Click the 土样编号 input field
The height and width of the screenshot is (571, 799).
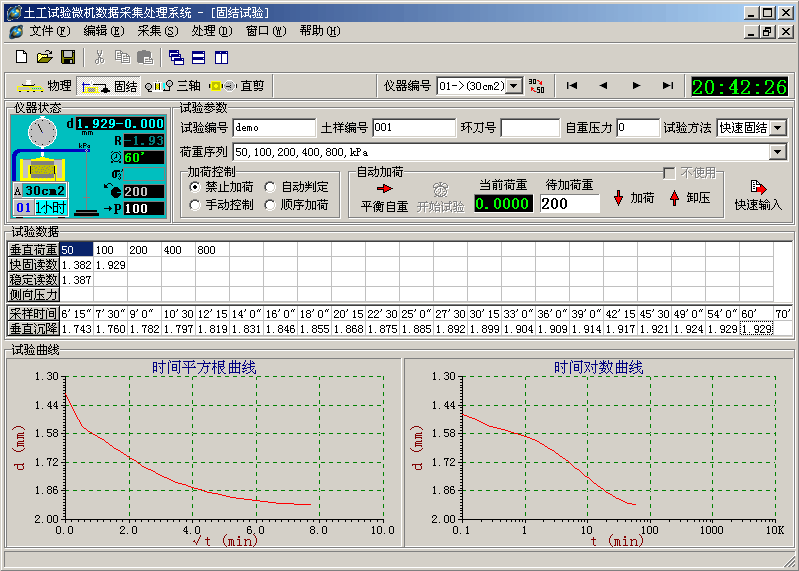click(413, 128)
